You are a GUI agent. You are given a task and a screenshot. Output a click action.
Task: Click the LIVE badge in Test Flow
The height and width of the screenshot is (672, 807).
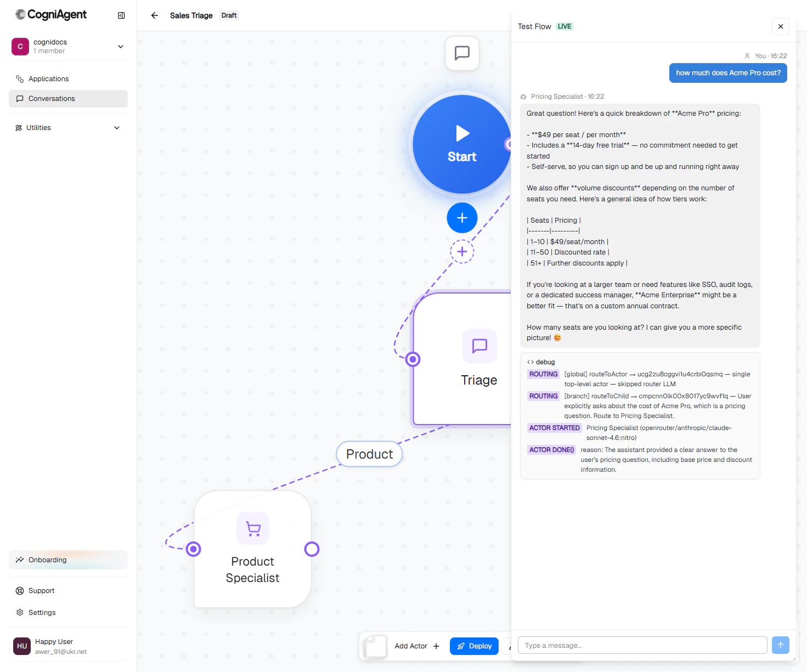[565, 26]
